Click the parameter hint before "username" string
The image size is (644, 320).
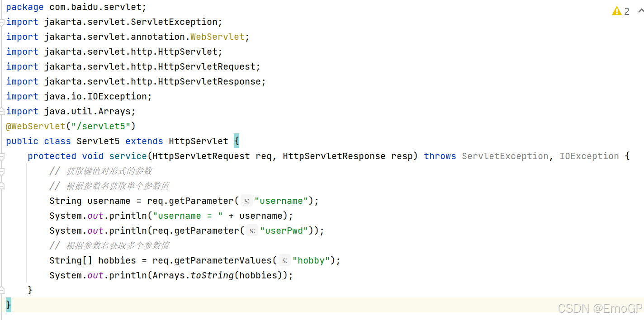click(x=246, y=201)
